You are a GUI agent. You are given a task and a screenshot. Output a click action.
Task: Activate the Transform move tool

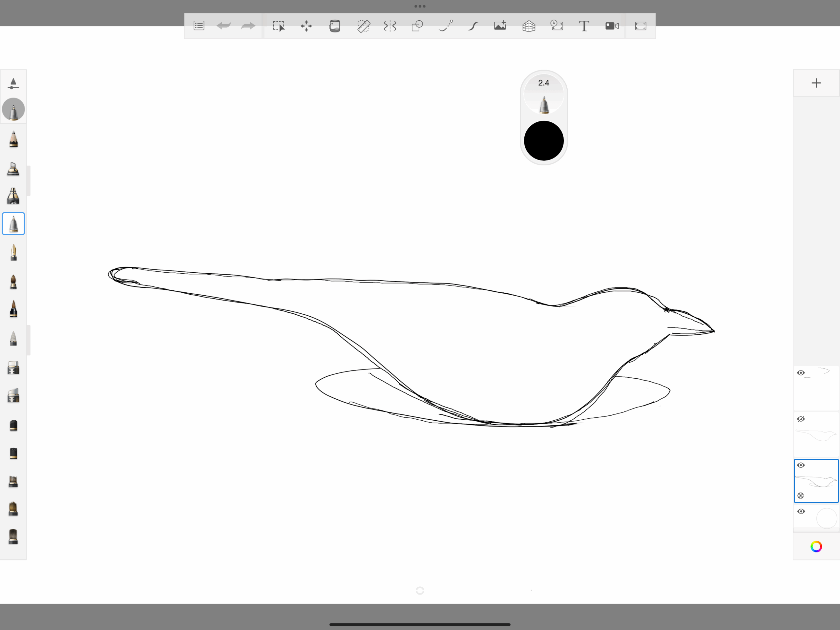[x=306, y=26]
